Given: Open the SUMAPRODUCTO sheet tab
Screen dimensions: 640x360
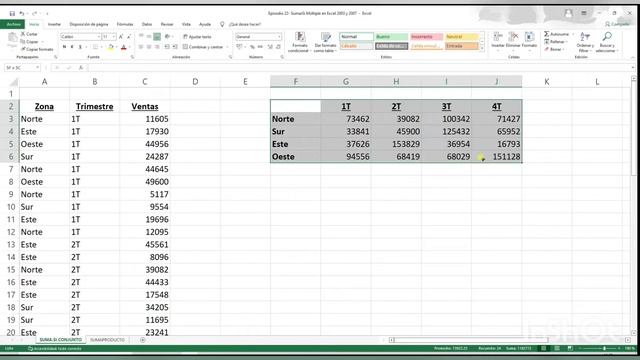Looking at the screenshot, I should (107, 340).
